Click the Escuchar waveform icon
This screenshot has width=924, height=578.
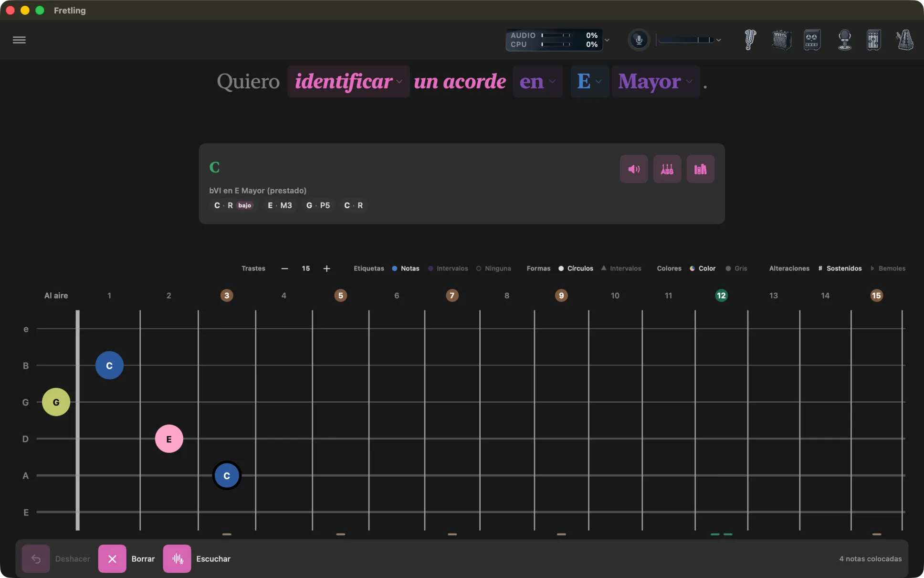point(177,559)
